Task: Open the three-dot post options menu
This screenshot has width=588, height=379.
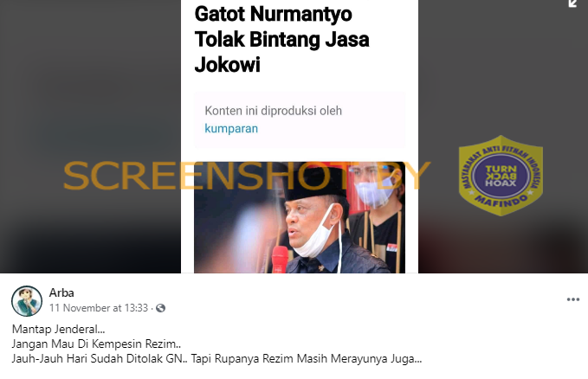Action: 572,299
